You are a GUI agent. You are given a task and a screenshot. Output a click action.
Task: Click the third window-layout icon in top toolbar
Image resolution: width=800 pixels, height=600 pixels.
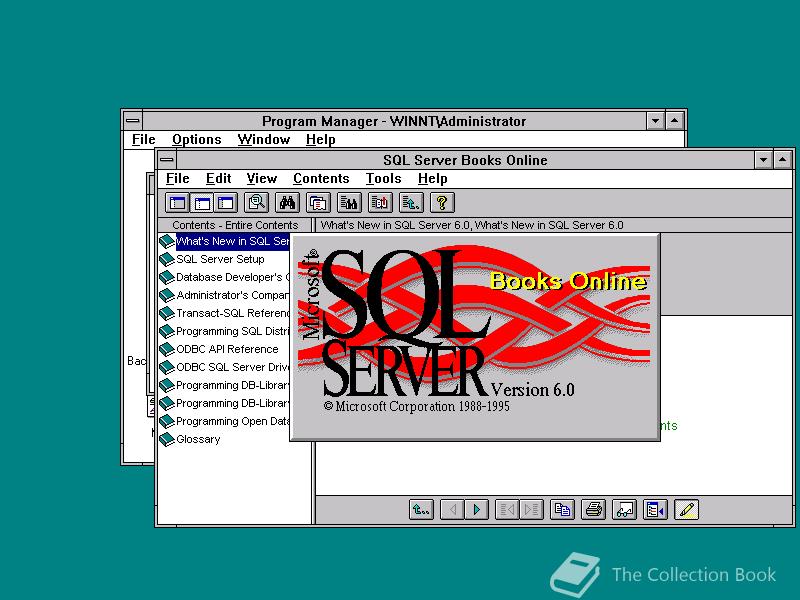click(226, 203)
